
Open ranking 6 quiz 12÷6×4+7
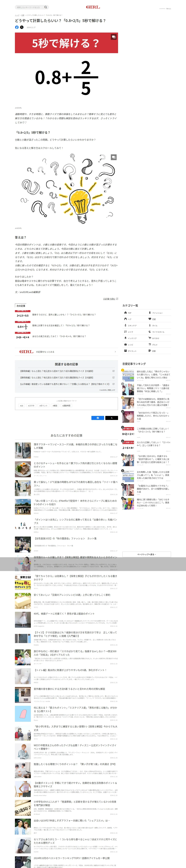point(146,446)
